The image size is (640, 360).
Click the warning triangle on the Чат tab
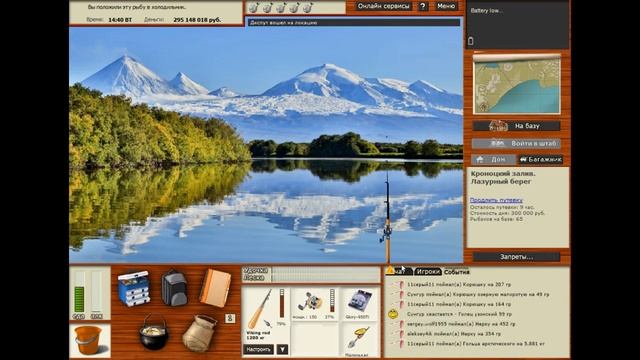pyautogui.click(x=391, y=270)
